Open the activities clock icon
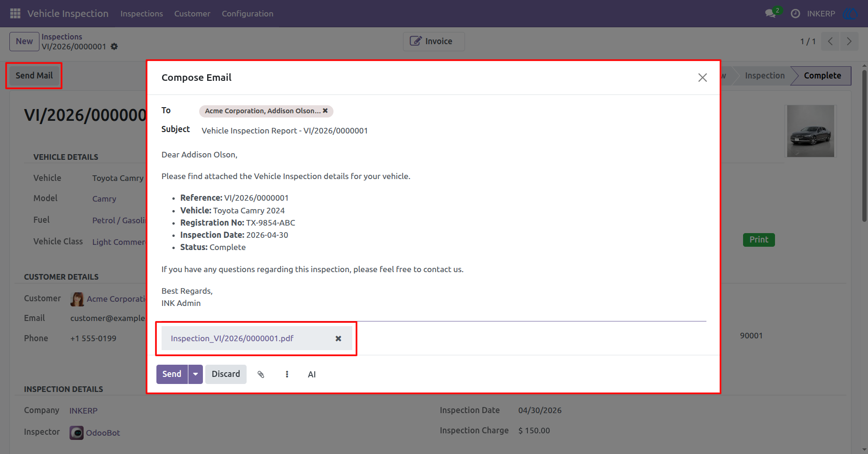The image size is (868, 454). tap(795, 14)
